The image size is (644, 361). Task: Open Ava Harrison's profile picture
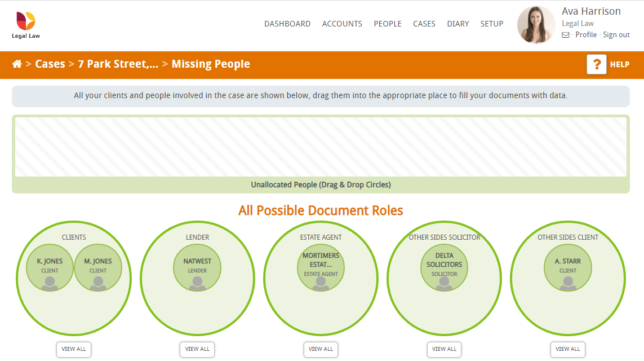(536, 24)
